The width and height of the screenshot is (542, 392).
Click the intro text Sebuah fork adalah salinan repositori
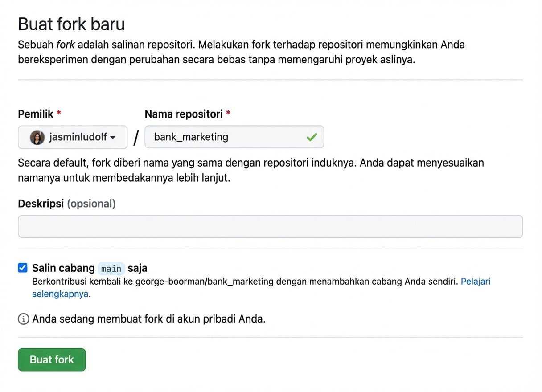[x=242, y=52]
